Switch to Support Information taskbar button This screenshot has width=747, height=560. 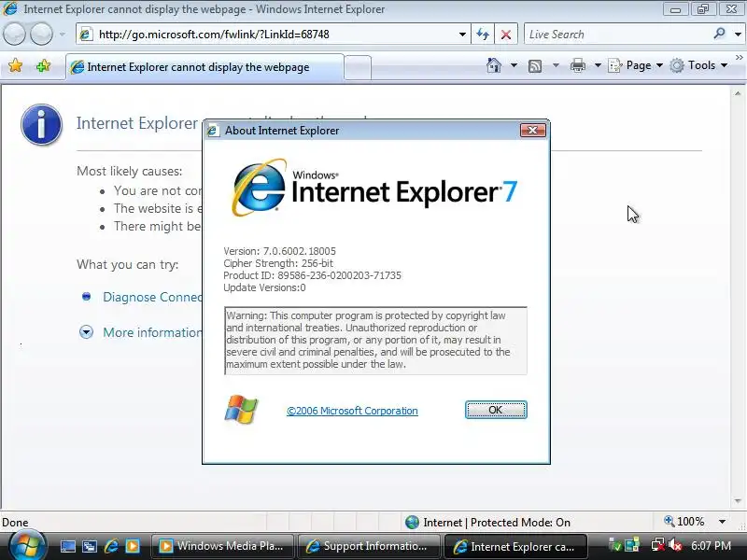coord(369,546)
